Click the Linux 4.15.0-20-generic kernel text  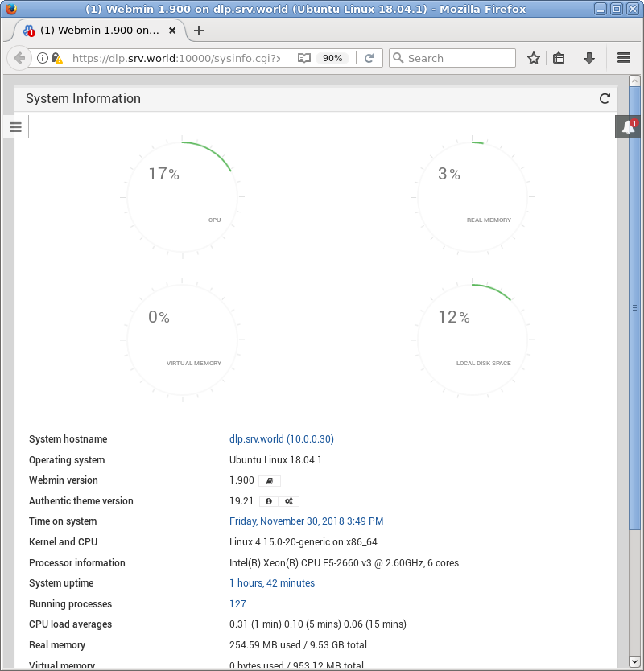click(303, 542)
